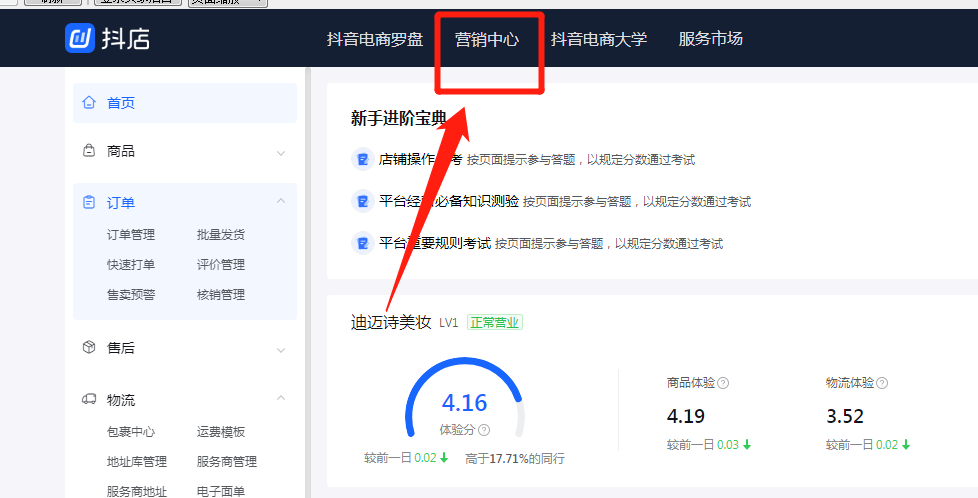
Task: Click the LV1 shop level label
Action: [x=448, y=323]
